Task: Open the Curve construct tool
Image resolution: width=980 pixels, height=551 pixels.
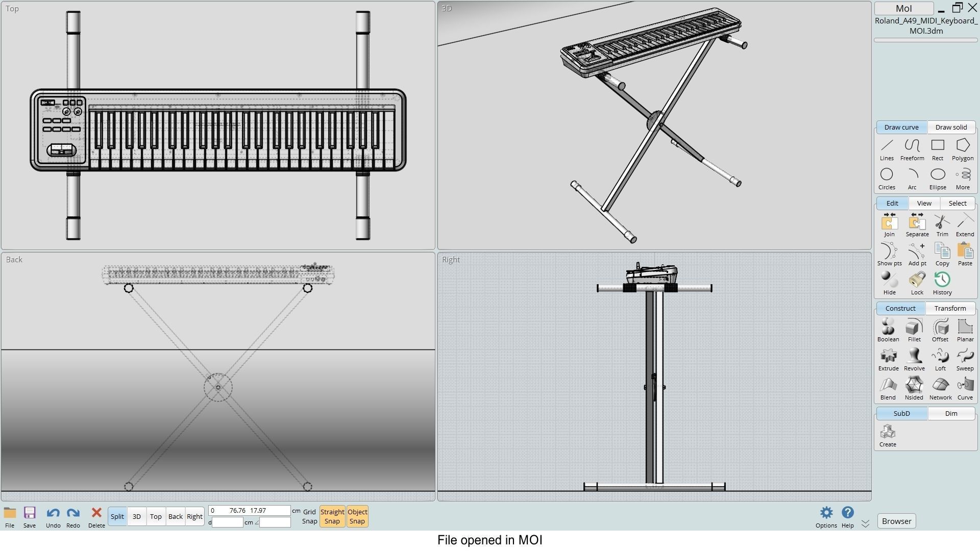Action: (x=965, y=389)
